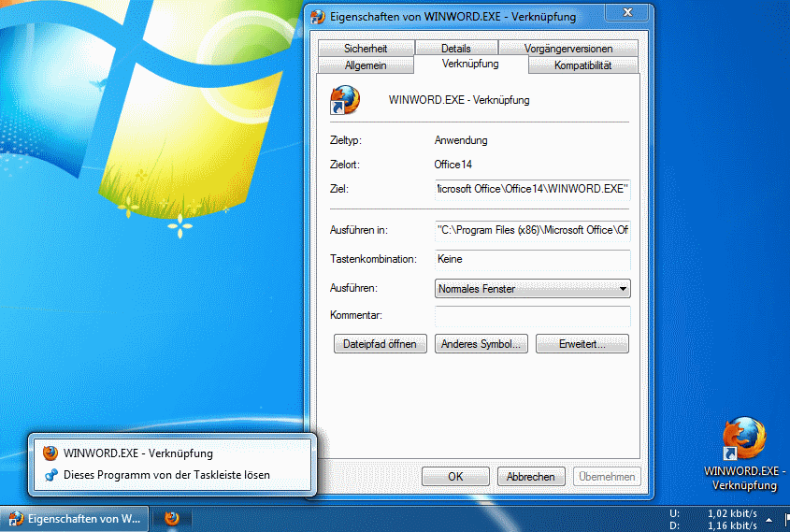Switch to the Details tab
The height and width of the screenshot is (532, 790).
pyautogui.click(x=456, y=48)
